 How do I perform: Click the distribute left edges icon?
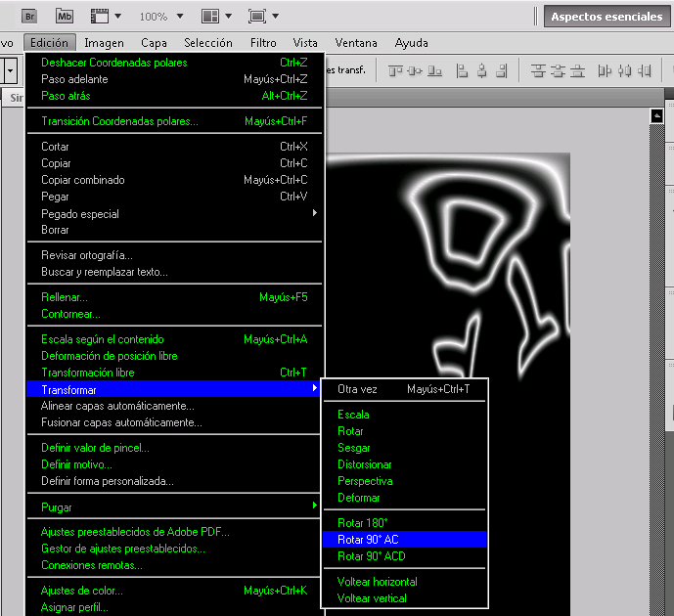click(x=605, y=70)
